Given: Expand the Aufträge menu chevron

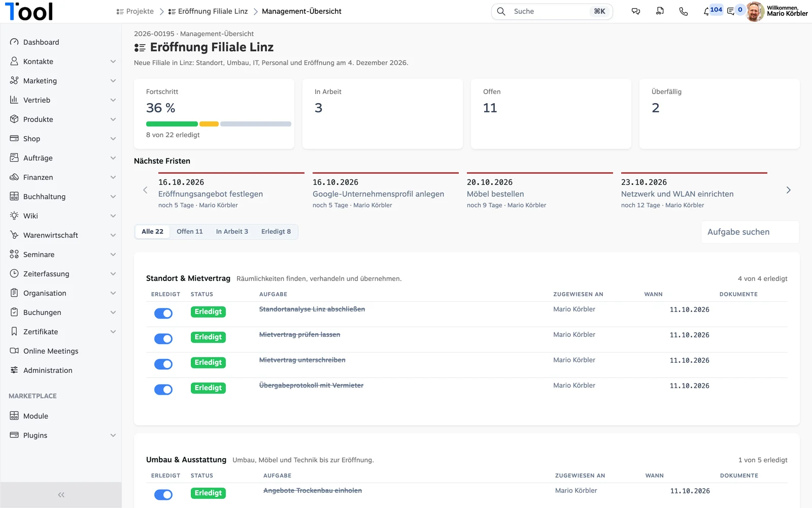Looking at the screenshot, I should tap(113, 158).
